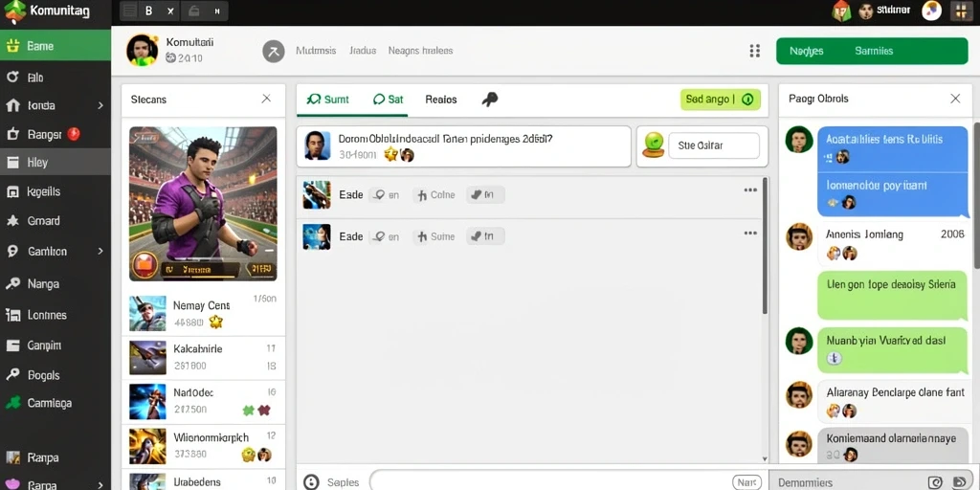Switch to the Sumt tab
The image size is (980, 490).
click(328, 100)
